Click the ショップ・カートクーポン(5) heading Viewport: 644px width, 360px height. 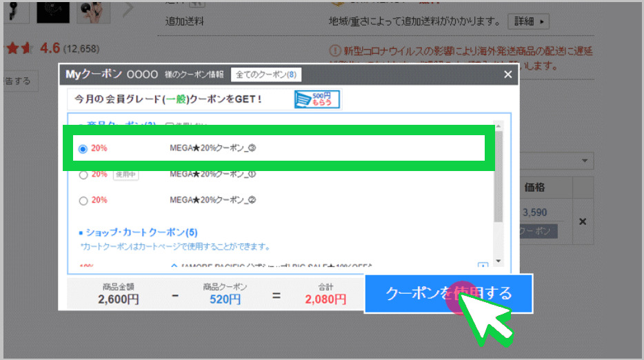pyautogui.click(x=141, y=232)
